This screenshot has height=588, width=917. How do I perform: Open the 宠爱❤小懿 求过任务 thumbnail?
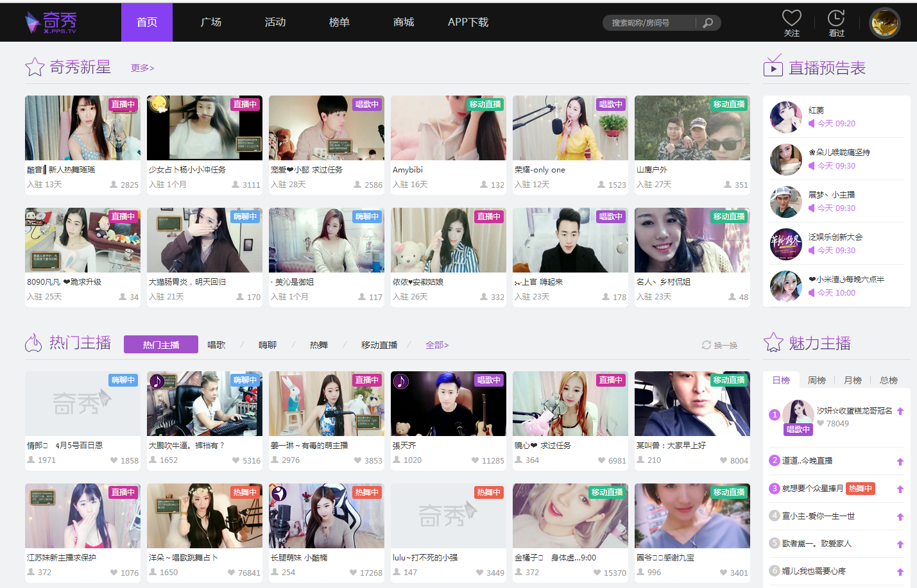tap(327, 128)
